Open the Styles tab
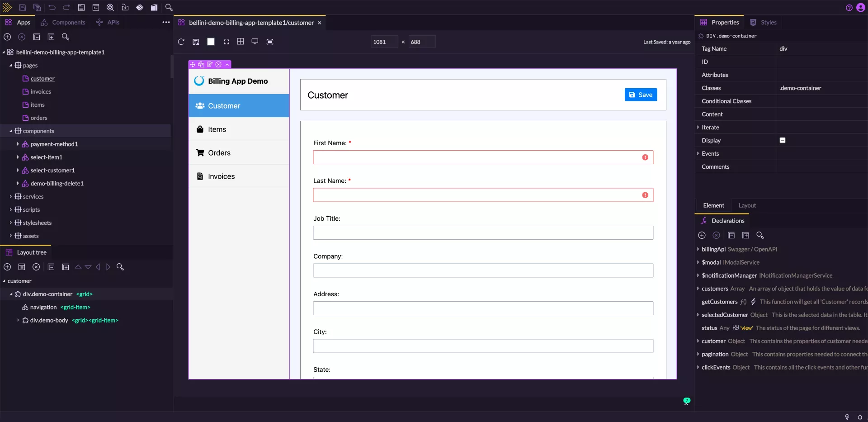 coord(763,22)
